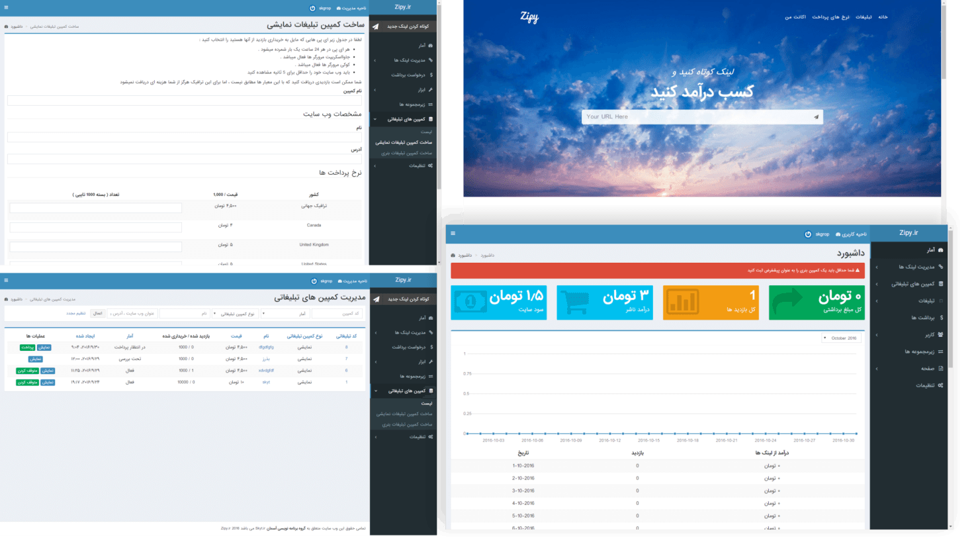Click the dollar icon for برداشت ها in the dashboard sidebar
This screenshot has height=556, width=980.
tap(941, 318)
